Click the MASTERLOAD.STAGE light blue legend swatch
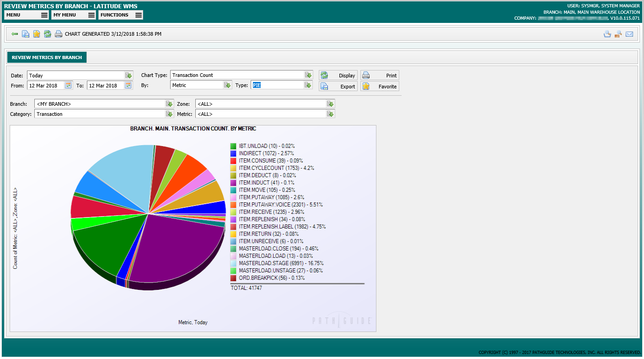This screenshot has width=644, height=359. pos(233,263)
